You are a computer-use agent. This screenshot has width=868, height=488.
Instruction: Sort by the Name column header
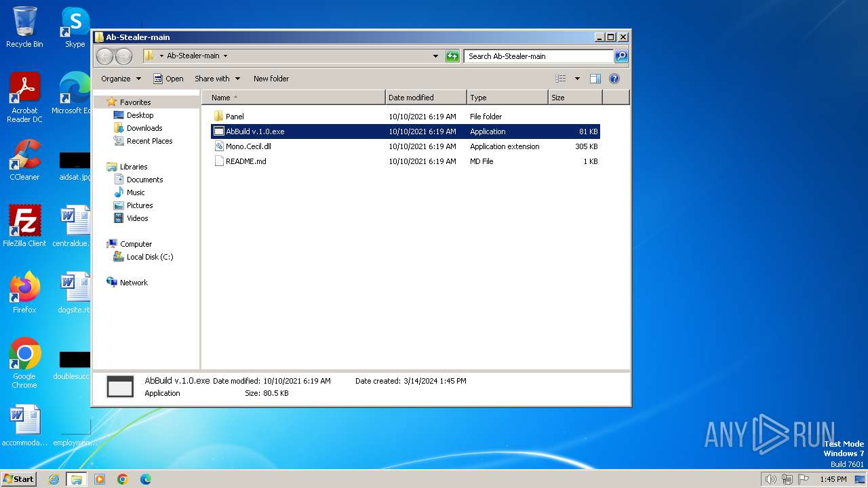293,98
